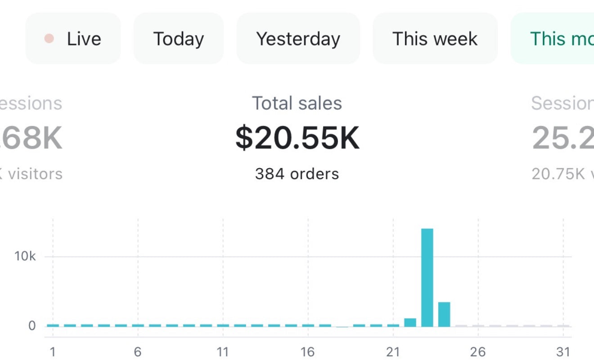Select the small bar for day 22
Viewport: 594px width, 364px height.
410,322
